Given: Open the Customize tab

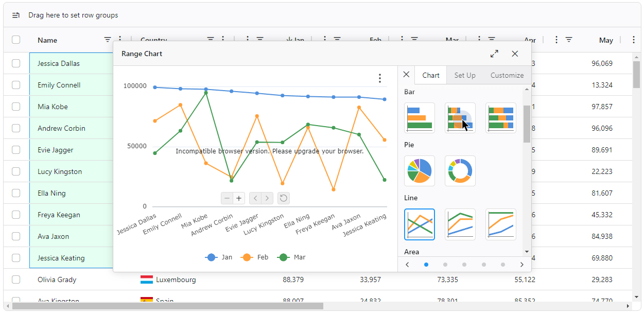Looking at the screenshot, I should point(507,75).
